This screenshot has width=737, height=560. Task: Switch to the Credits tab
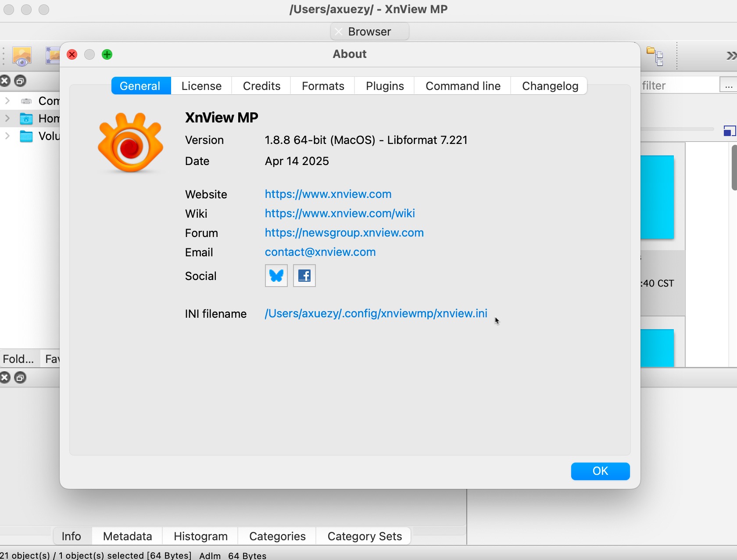(x=261, y=86)
